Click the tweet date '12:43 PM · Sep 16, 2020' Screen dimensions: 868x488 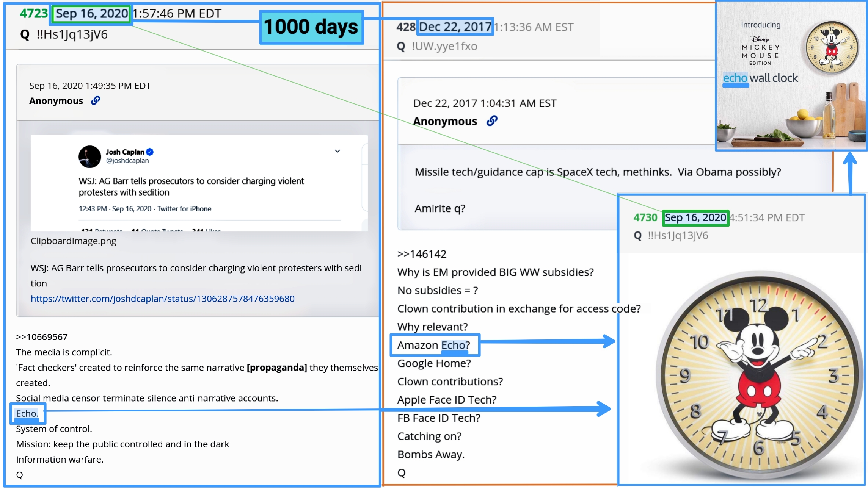tap(115, 209)
